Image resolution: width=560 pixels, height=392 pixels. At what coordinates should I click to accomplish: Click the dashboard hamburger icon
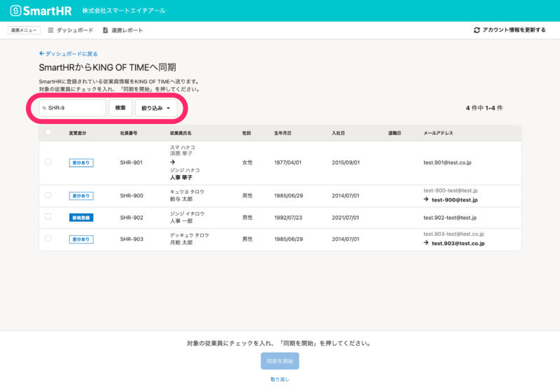click(x=50, y=30)
